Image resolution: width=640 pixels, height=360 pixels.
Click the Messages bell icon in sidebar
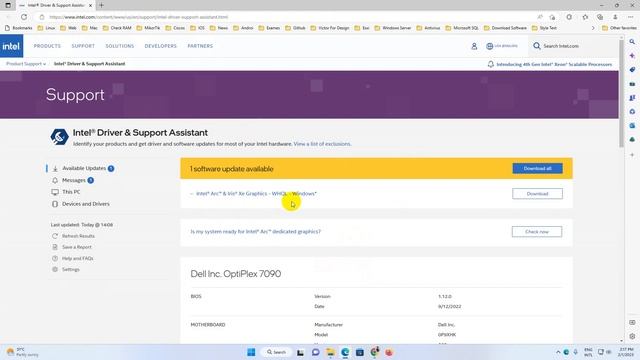point(55,180)
